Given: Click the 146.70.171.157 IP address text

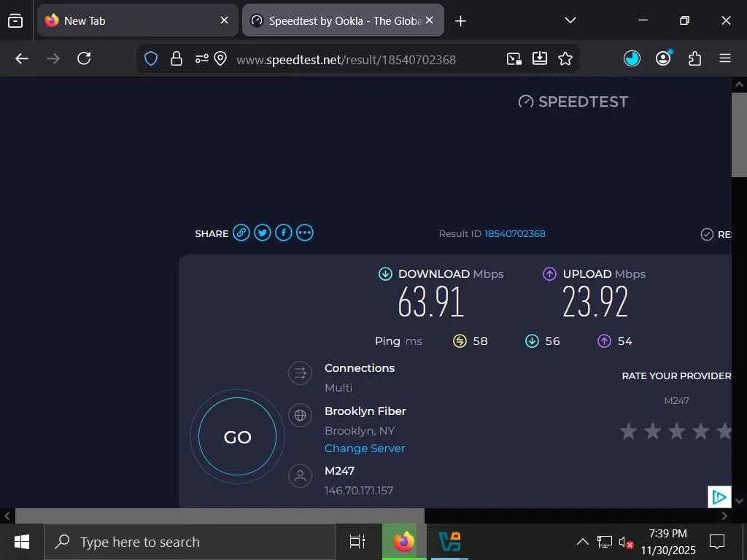Looking at the screenshot, I should (359, 491).
